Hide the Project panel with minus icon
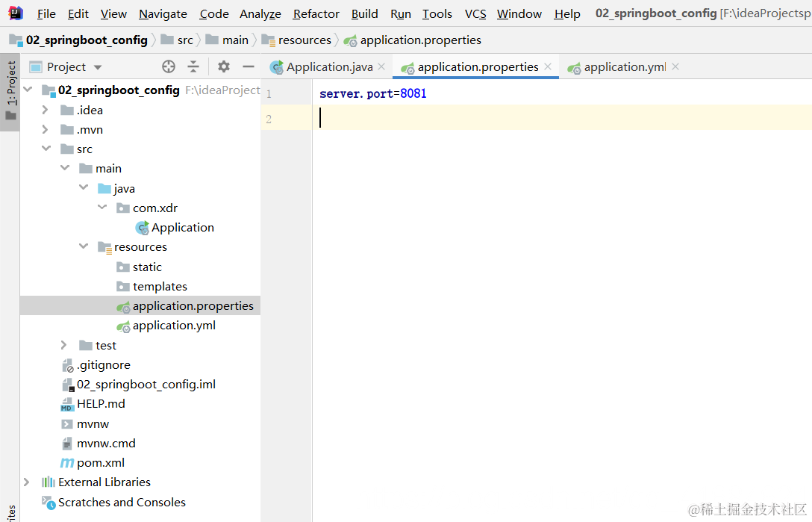The height and width of the screenshot is (522, 812). (249, 66)
